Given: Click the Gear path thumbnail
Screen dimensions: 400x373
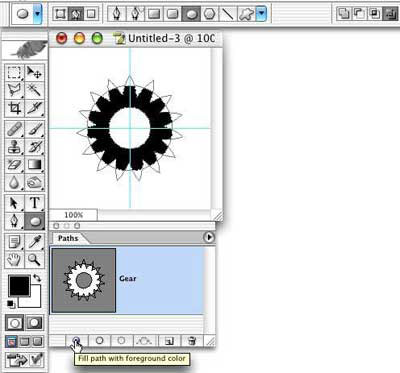Looking at the screenshot, I should 84,280.
